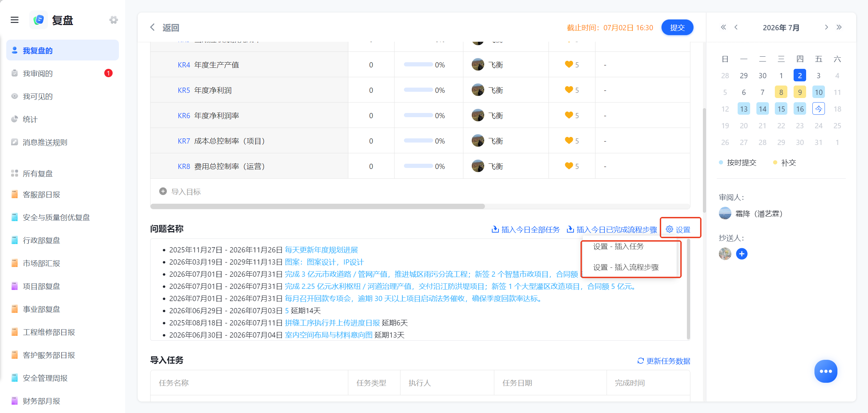868x413 pixels.
Task: Click the reviewer 霜降 avatar
Action: pos(725,213)
